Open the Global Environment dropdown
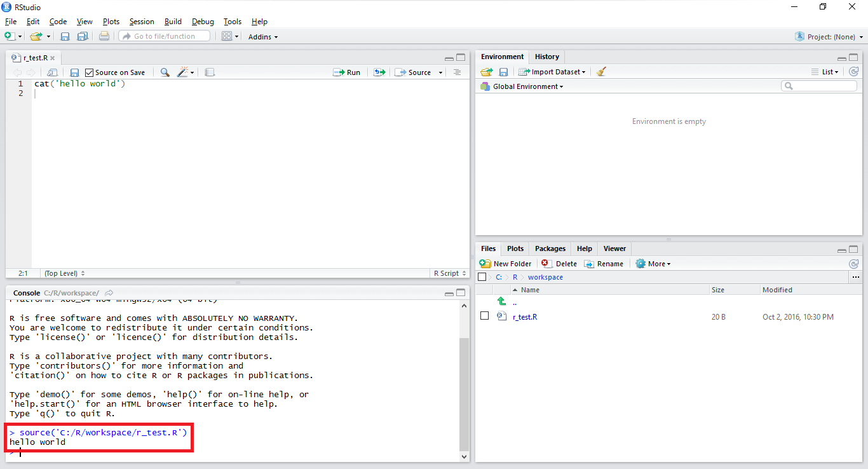This screenshot has height=469, width=868. pyautogui.click(x=522, y=86)
